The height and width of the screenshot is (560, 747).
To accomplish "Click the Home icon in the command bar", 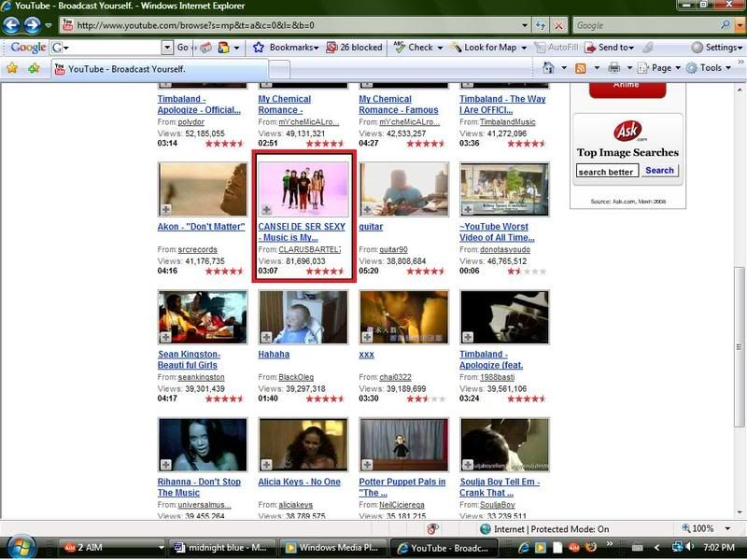I will (x=548, y=68).
